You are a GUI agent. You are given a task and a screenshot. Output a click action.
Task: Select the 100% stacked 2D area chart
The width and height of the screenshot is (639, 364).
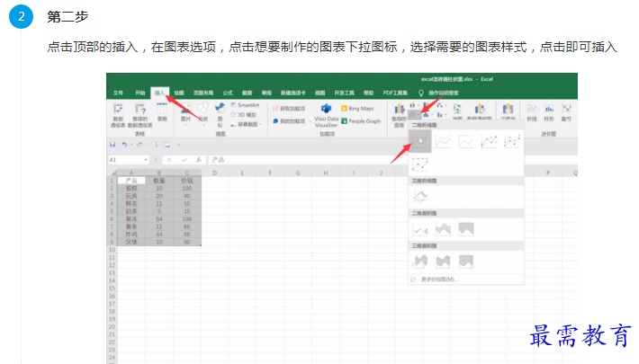(x=466, y=229)
